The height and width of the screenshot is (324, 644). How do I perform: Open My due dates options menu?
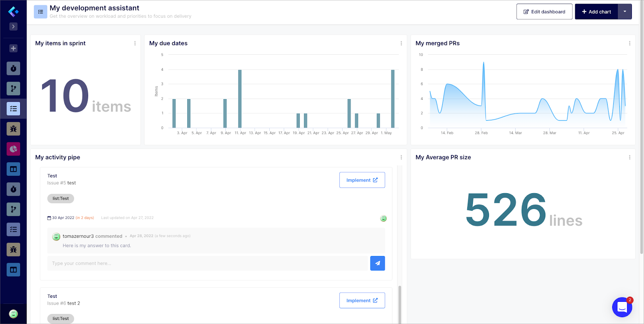tap(401, 43)
